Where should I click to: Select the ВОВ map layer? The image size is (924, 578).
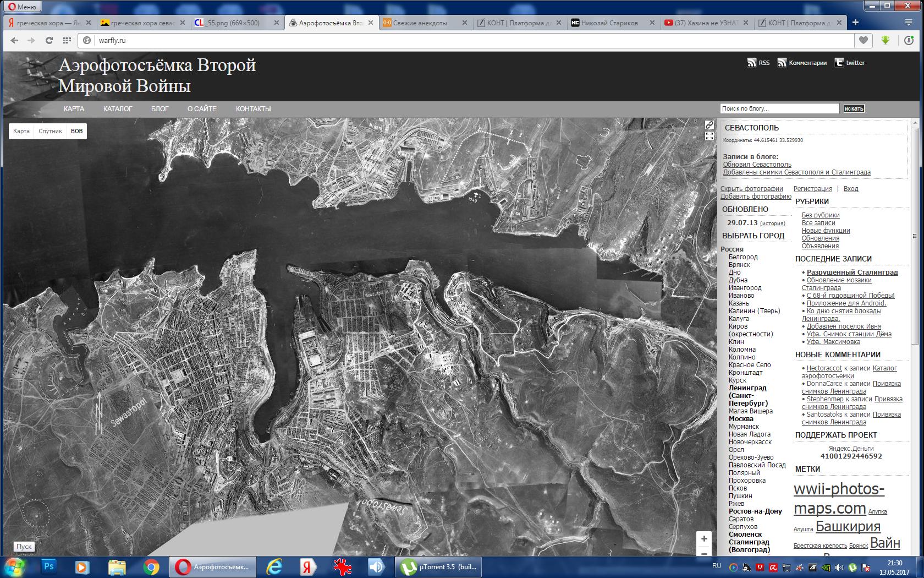(x=77, y=131)
